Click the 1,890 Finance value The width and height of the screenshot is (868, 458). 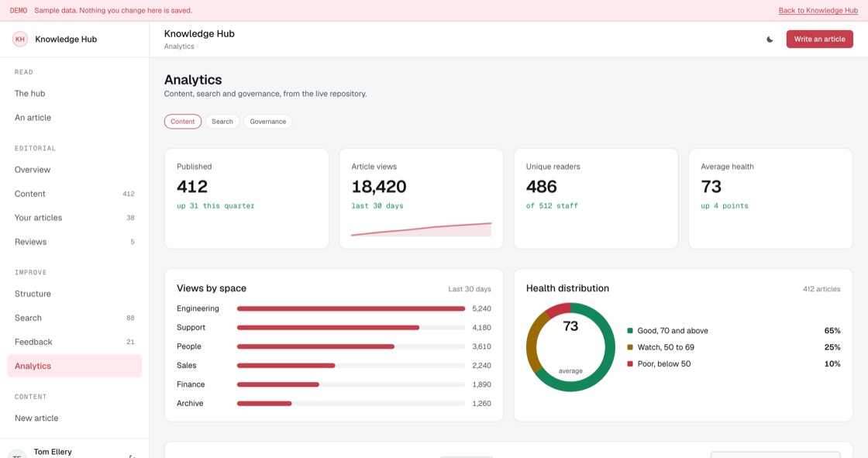click(x=481, y=384)
